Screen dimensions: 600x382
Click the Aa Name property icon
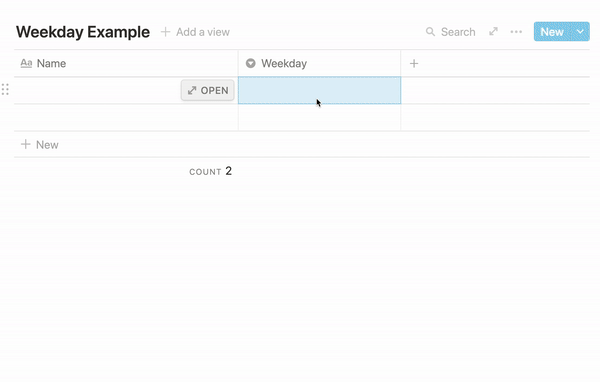pyautogui.click(x=26, y=63)
